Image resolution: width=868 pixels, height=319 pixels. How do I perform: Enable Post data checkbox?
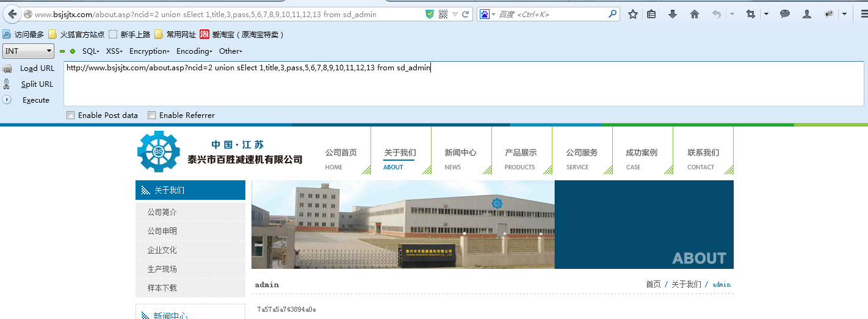[x=71, y=115]
